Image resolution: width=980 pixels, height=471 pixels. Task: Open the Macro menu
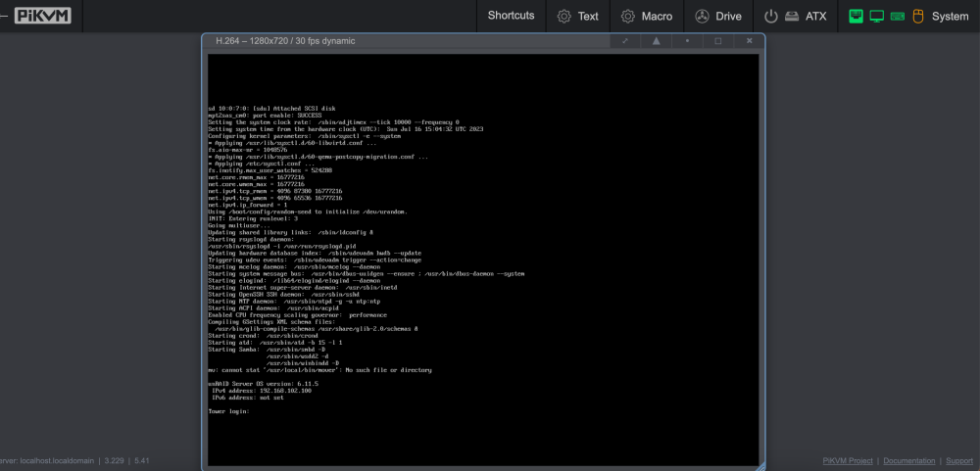pyautogui.click(x=647, y=17)
